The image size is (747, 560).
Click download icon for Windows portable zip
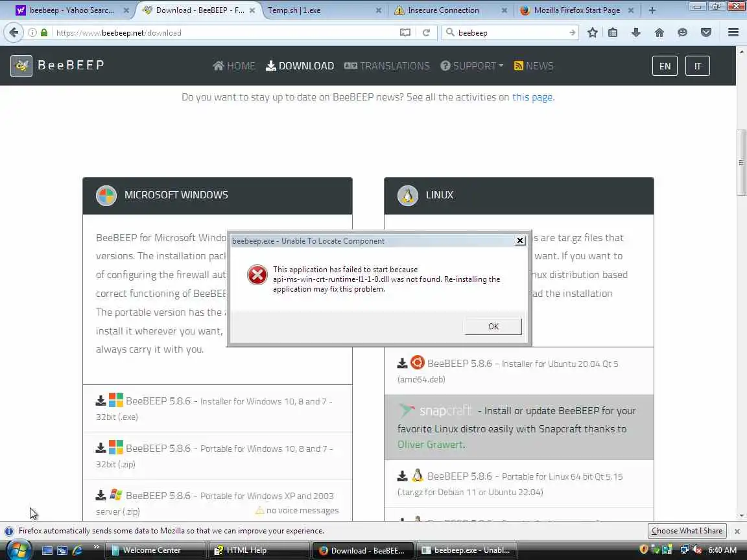[101, 448]
